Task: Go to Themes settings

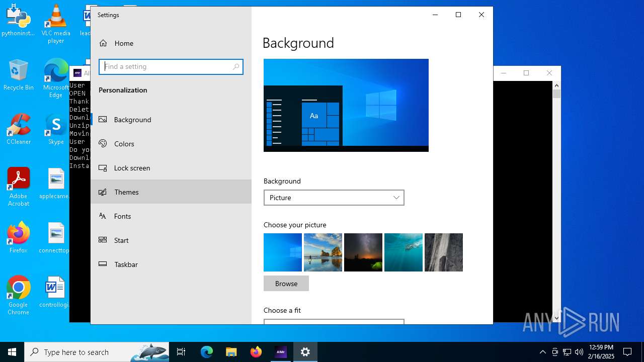Action: [171, 192]
